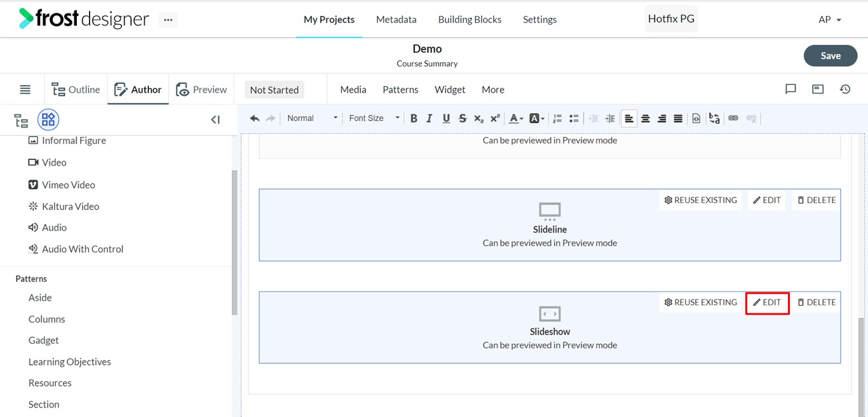Open the version history clock icon
The image size is (868, 417).
(845, 89)
